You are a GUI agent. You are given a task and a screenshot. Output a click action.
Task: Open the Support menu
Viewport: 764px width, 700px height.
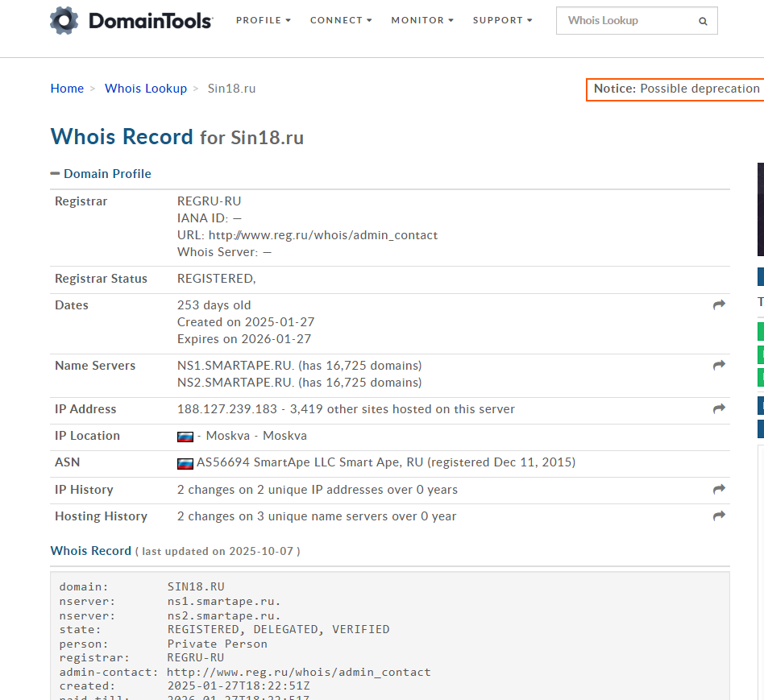502,20
